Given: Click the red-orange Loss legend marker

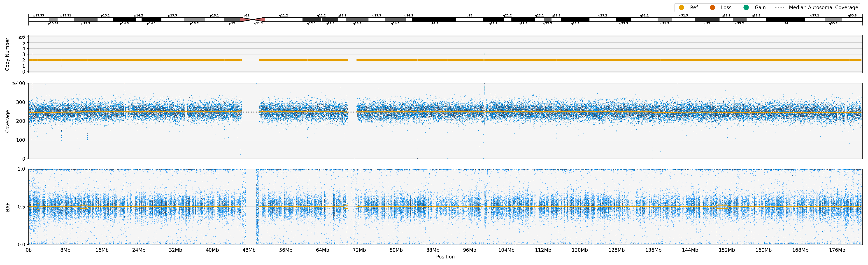Looking at the screenshot, I should (x=712, y=7).
